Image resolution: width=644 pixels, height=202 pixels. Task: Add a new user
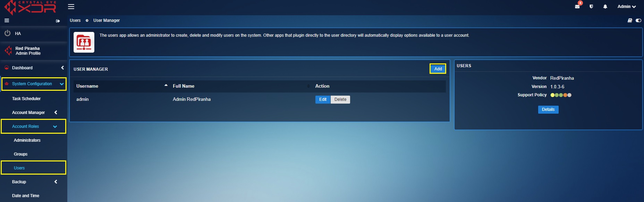[x=438, y=69]
